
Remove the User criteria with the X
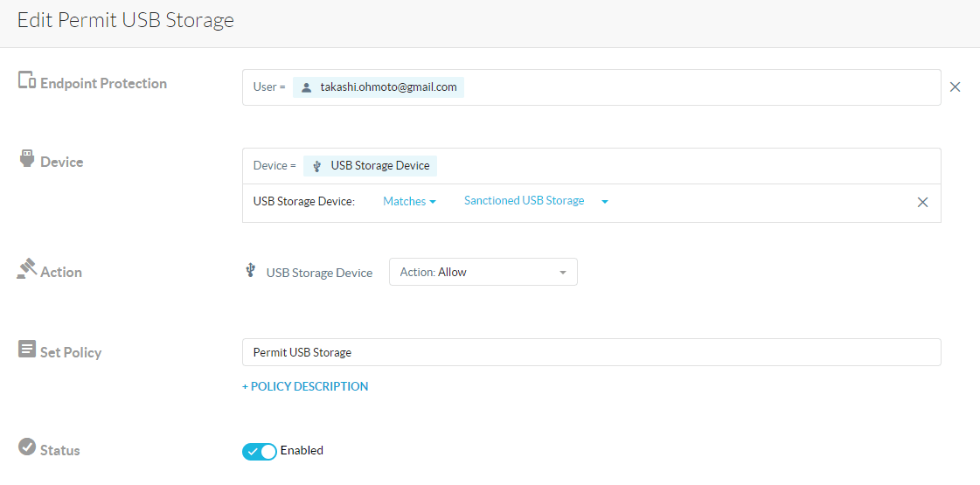click(x=955, y=87)
